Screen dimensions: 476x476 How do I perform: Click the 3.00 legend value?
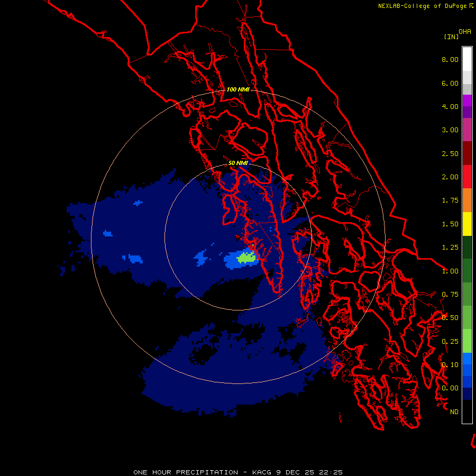(x=450, y=130)
